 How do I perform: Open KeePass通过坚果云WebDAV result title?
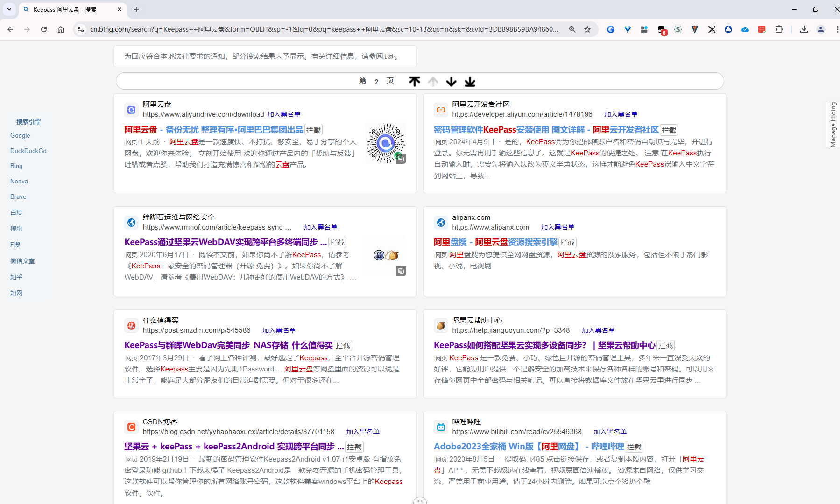(226, 242)
